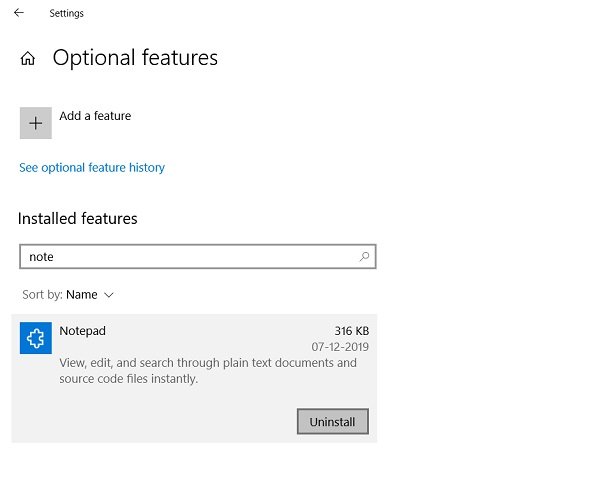The width and height of the screenshot is (600, 490).
Task: Click the "Sort by:" label
Action: click(x=42, y=295)
